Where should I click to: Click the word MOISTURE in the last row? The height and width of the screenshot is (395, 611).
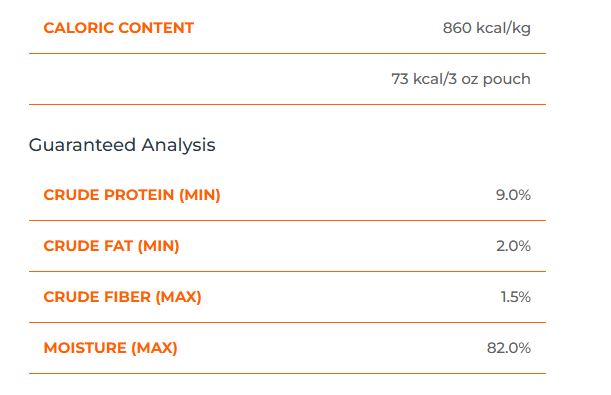pyautogui.click(x=85, y=348)
